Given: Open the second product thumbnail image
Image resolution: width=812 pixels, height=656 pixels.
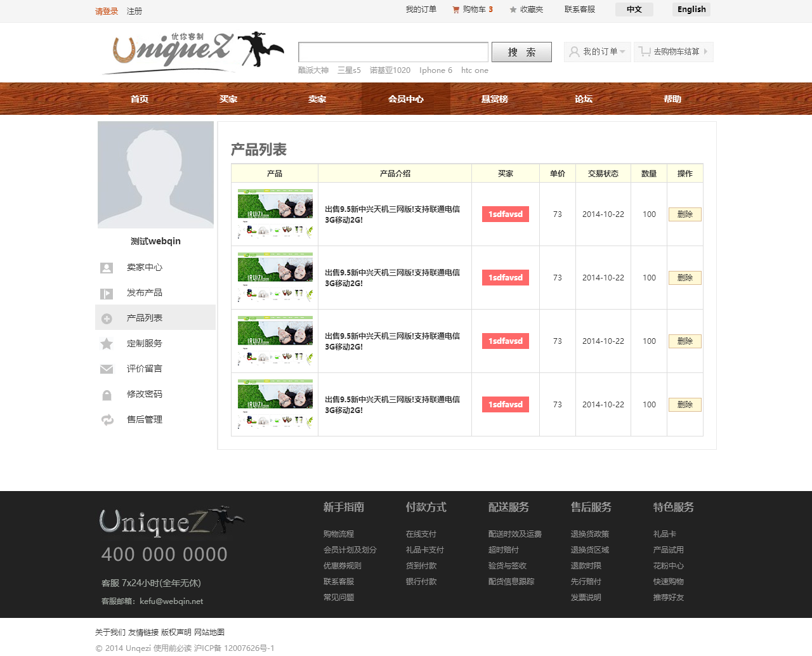Looking at the screenshot, I should pyautogui.click(x=275, y=277).
